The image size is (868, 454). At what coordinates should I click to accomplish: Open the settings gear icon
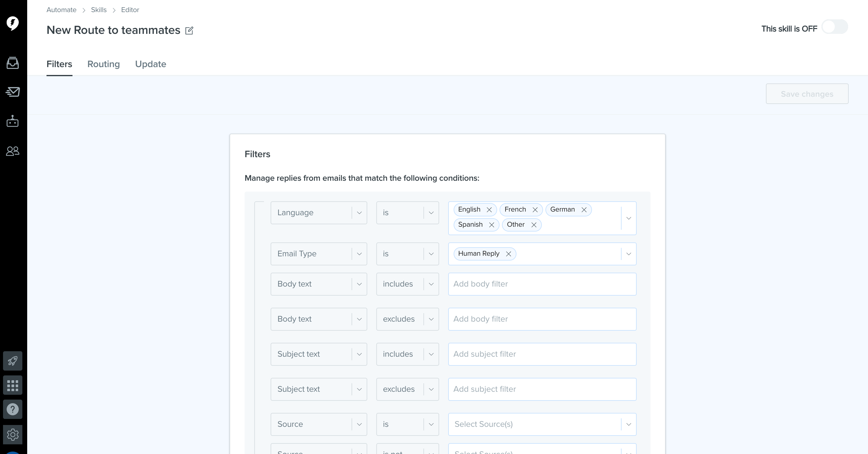(13, 434)
